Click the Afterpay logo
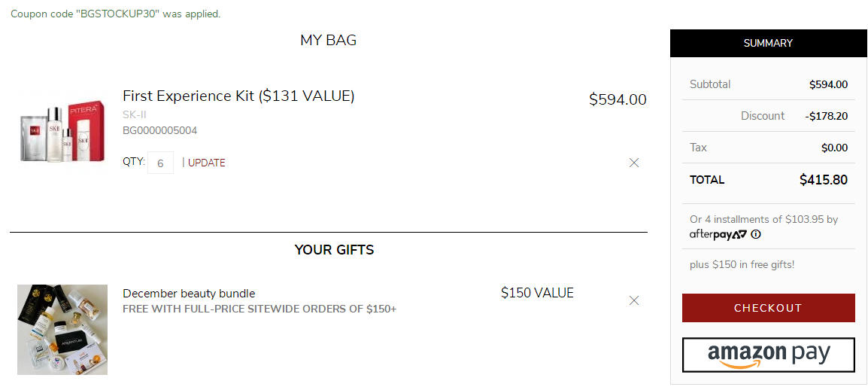 click(x=718, y=234)
